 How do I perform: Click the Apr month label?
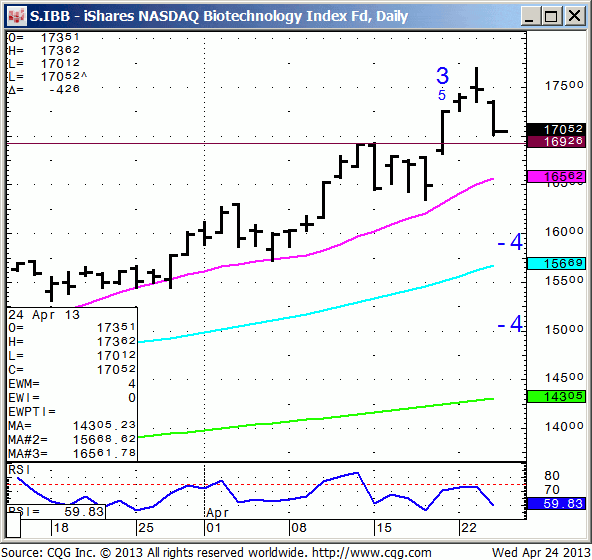217,513
